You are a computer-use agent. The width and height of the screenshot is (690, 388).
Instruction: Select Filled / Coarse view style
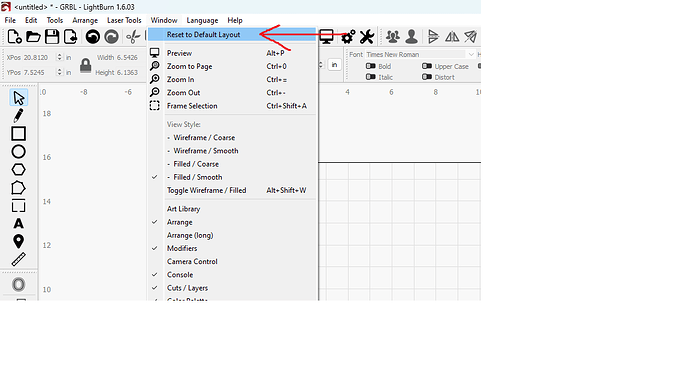(232, 164)
